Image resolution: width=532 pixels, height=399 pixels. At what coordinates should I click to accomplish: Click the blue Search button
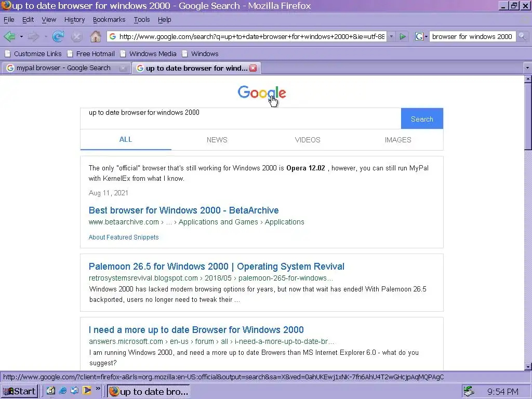[x=422, y=118]
